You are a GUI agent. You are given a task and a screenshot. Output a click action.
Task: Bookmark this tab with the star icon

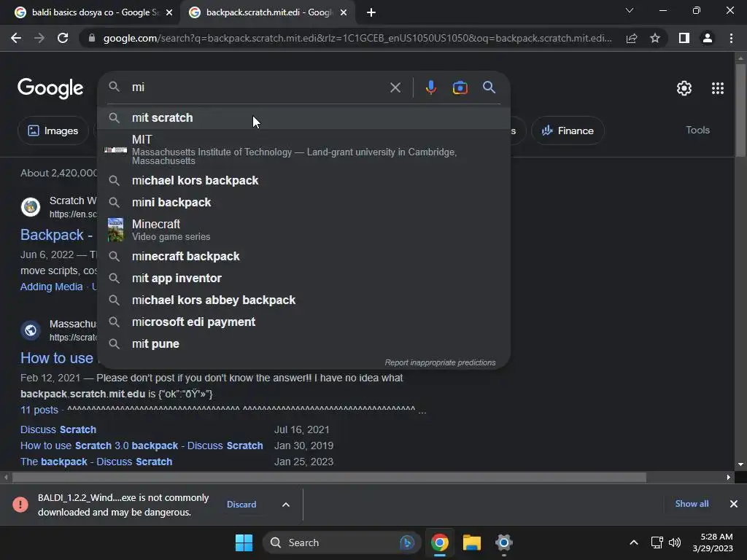click(x=655, y=38)
